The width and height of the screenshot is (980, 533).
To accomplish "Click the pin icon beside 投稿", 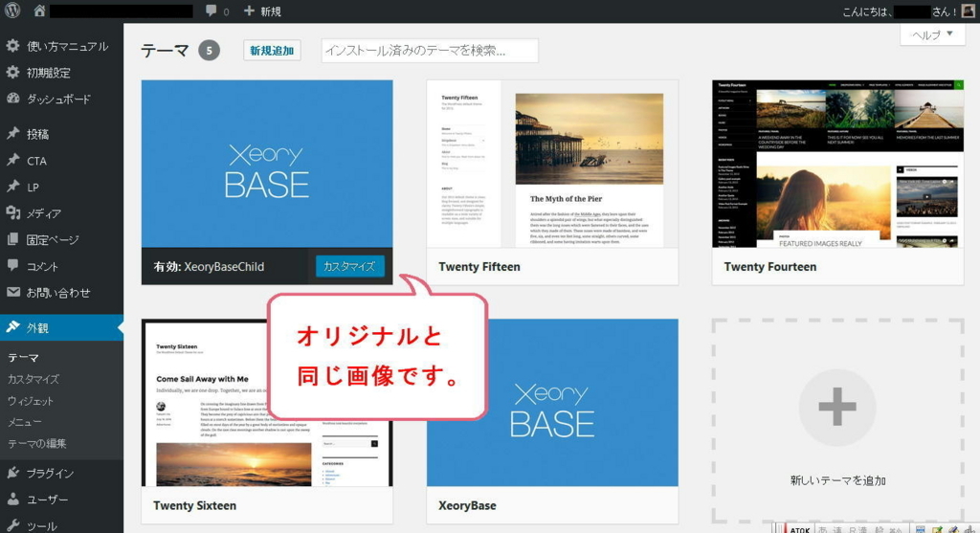I will (x=12, y=133).
